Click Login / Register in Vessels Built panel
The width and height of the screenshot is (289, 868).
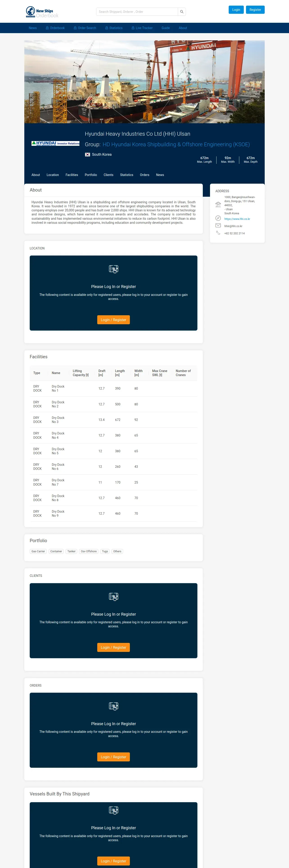113,861
